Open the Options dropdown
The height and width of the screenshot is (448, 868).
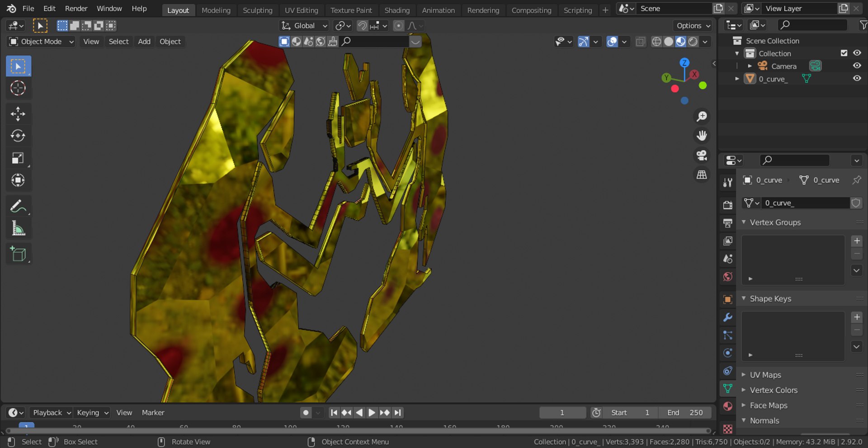693,26
